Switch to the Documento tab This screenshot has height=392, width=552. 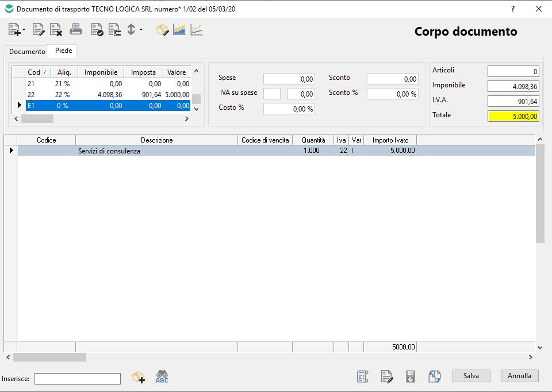pos(27,52)
